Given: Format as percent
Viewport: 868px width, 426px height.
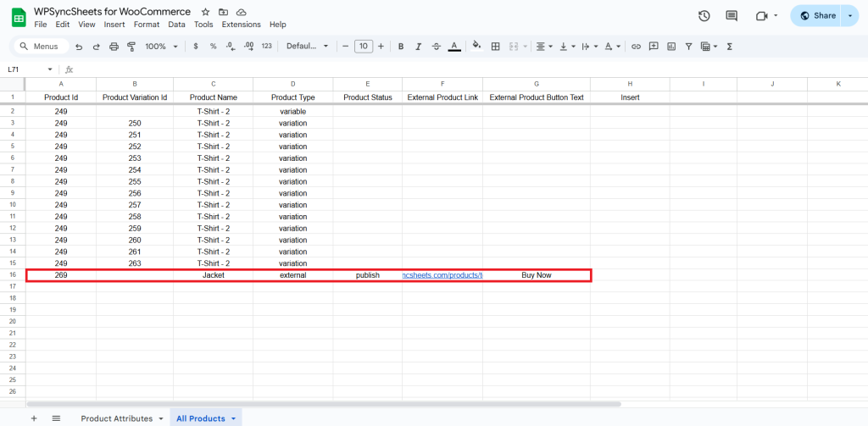Looking at the screenshot, I should [213, 47].
